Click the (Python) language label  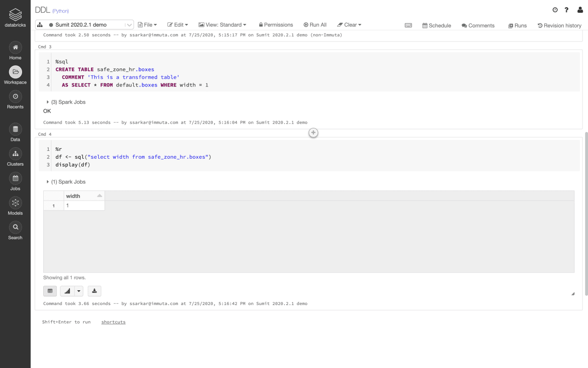[x=61, y=11]
